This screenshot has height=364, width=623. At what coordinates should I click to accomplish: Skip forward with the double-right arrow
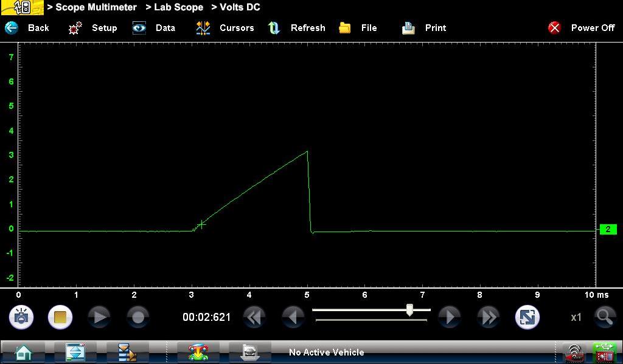click(x=488, y=317)
